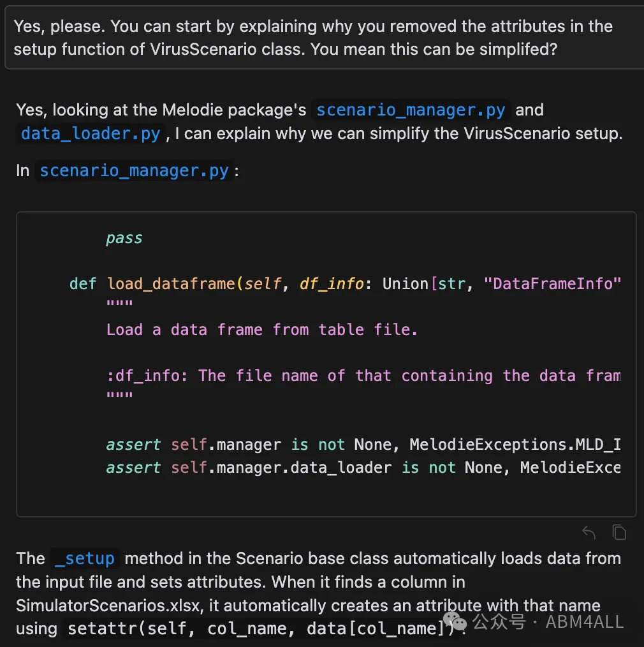Screen dimensions: 644x647
Task: Click MelodieExceptions.MLD_I in first assert
Action: [x=515, y=444]
